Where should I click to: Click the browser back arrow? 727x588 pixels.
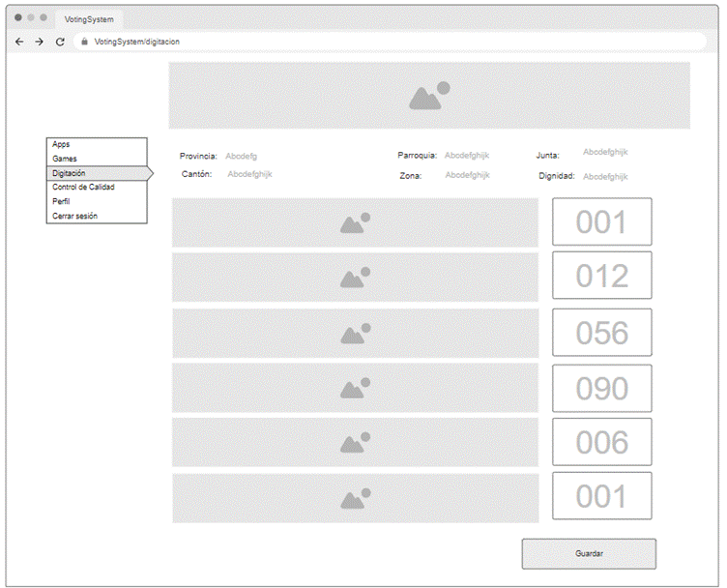point(19,42)
